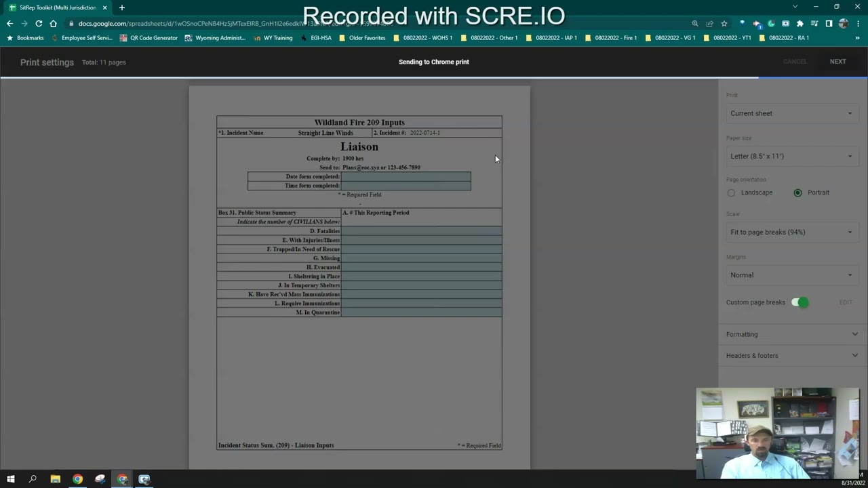The width and height of the screenshot is (868, 488).
Task: Open the Extensions puzzle piece menu
Action: 800,24
